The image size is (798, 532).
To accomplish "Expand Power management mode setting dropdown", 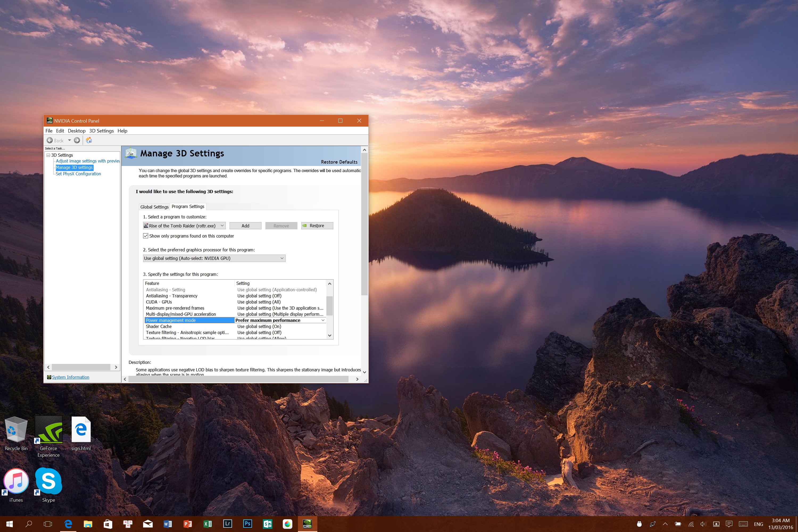I will 323,320.
